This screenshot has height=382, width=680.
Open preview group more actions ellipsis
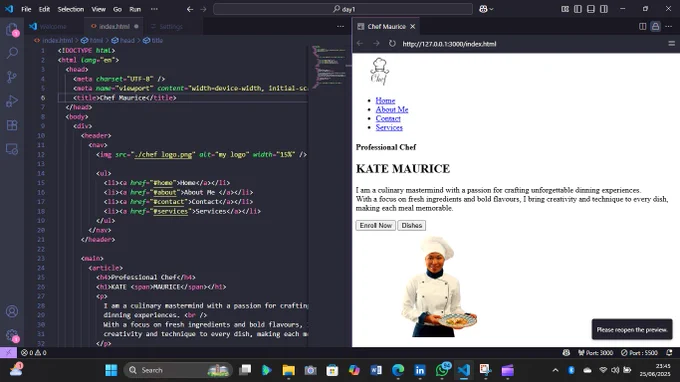click(668, 26)
